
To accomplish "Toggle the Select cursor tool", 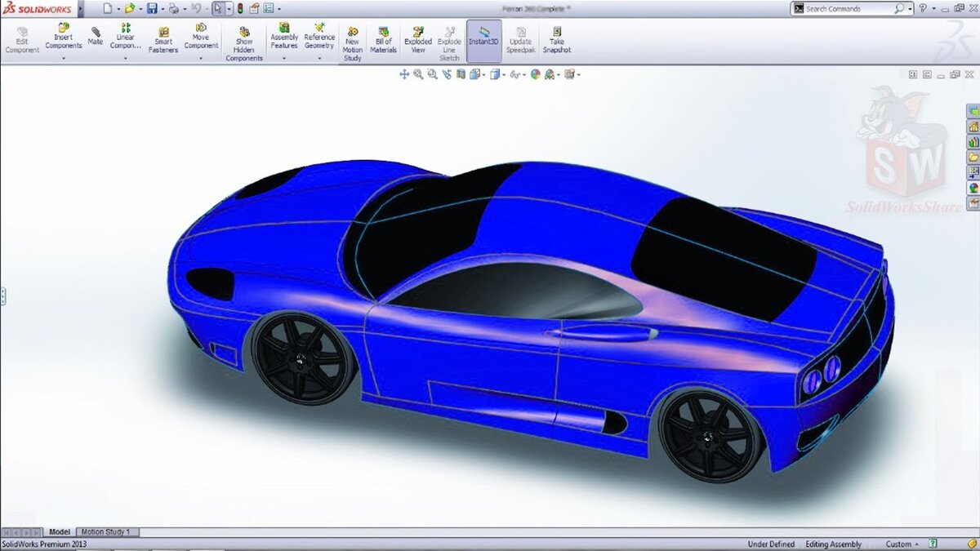I will pos(218,8).
